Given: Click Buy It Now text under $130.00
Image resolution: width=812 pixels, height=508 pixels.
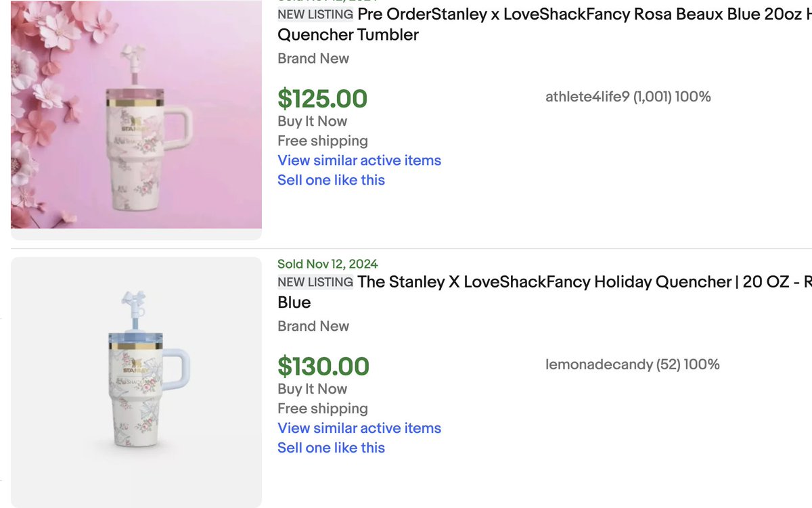Looking at the screenshot, I should click(x=312, y=389).
